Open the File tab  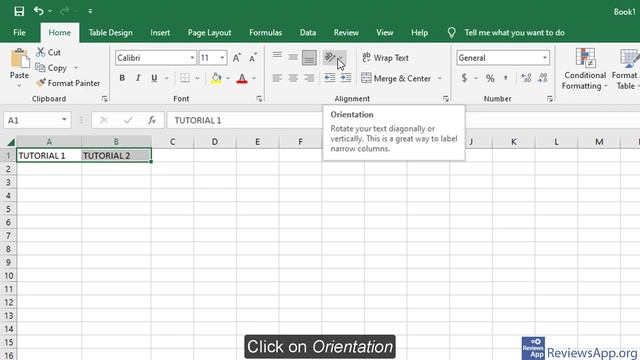tap(19, 33)
